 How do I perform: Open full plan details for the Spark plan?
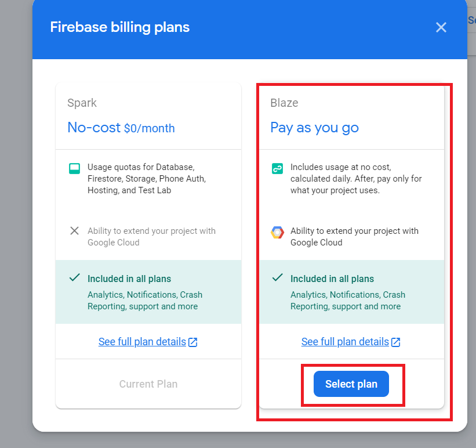144,341
